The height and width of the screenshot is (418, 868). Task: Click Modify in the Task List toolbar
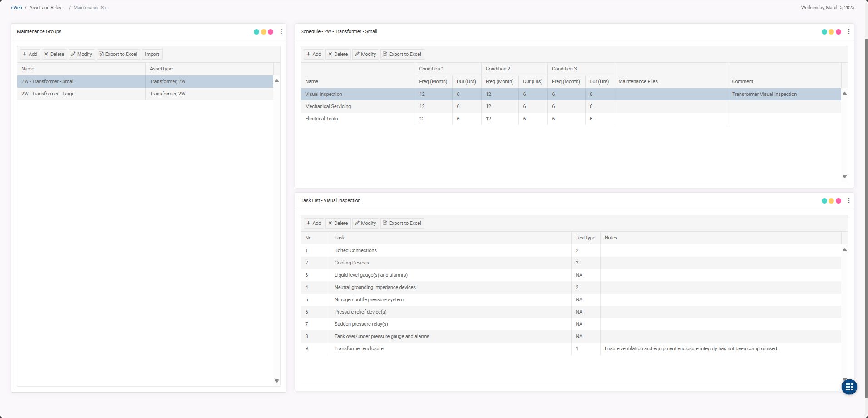[x=365, y=223]
